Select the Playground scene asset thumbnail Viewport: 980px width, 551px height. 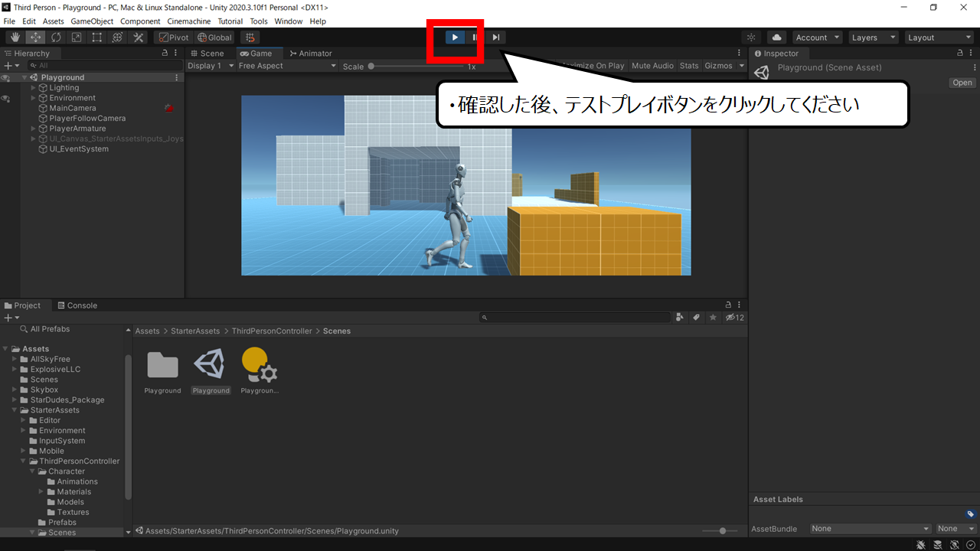click(x=210, y=363)
